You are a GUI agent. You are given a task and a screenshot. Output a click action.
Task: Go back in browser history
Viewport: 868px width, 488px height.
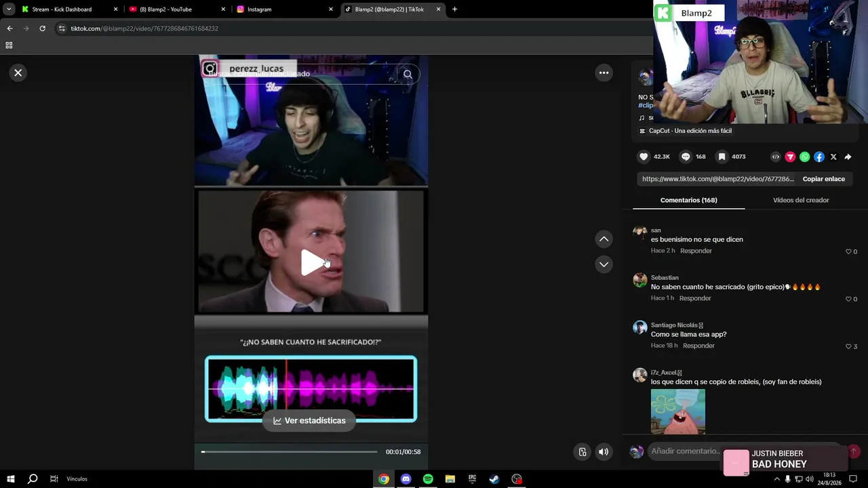point(9,28)
